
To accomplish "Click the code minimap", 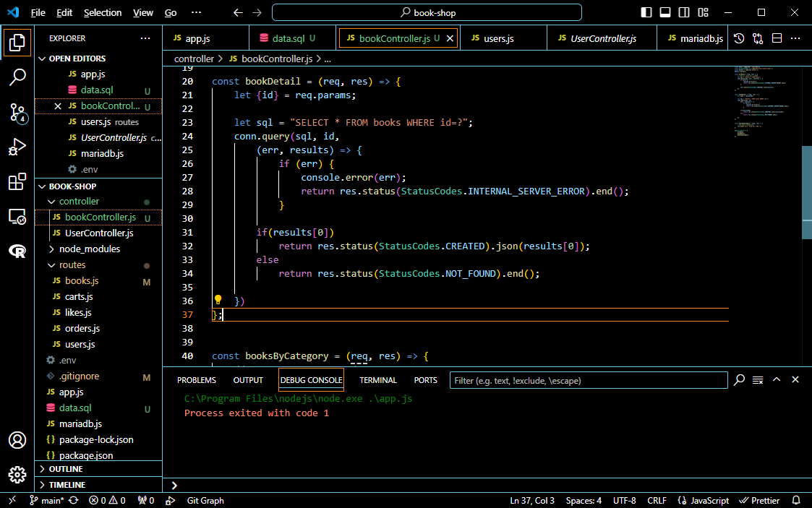I will tap(765, 102).
